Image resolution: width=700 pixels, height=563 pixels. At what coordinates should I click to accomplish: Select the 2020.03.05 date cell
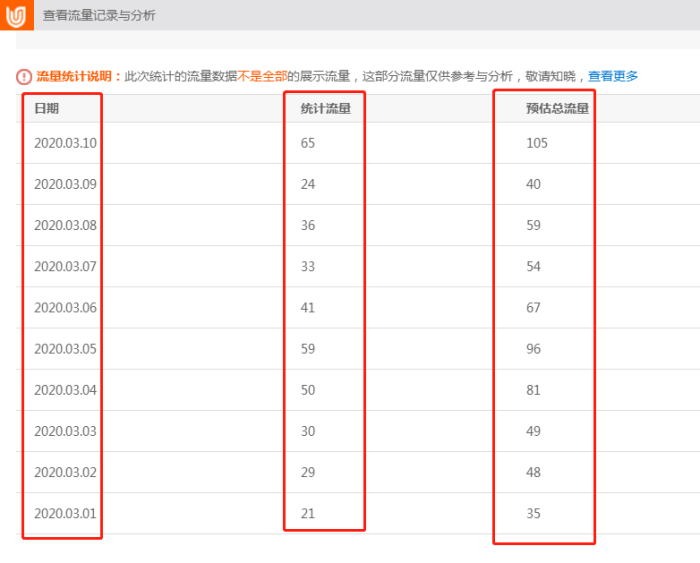click(x=65, y=349)
